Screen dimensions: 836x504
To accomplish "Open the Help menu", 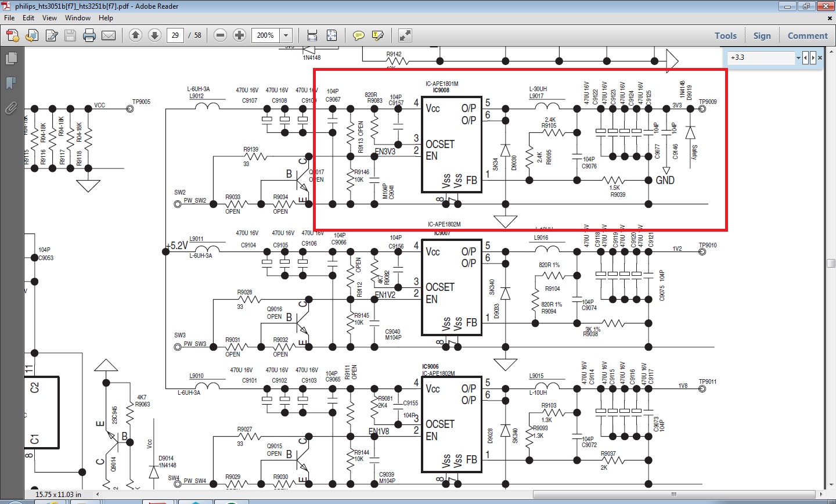I will coord(106,18).
